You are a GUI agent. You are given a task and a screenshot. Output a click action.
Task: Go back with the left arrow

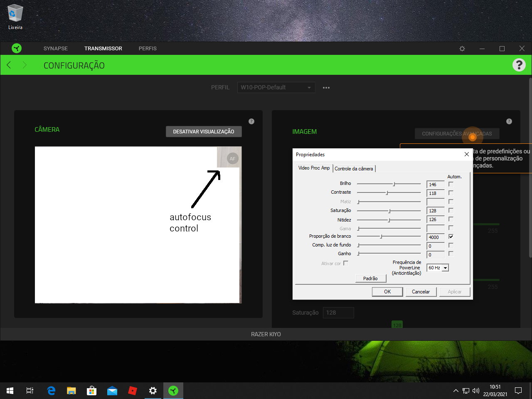[9, 65]
